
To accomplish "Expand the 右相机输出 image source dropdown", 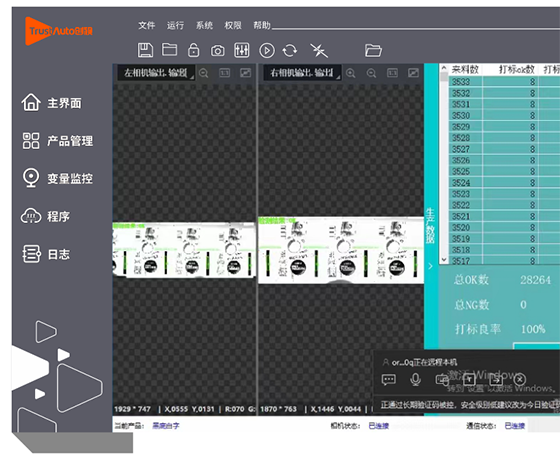I will pyautogui.click(x=302, y=73).
